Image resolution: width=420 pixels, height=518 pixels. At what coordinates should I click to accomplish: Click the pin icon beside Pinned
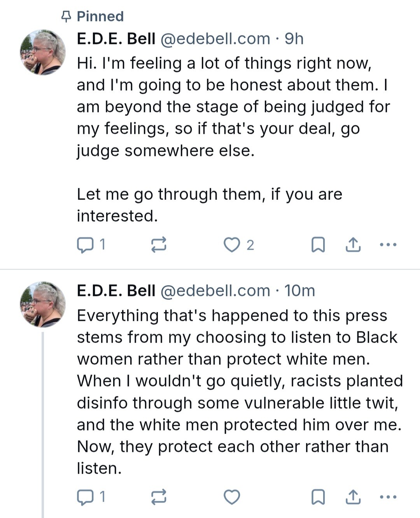point(66,16)
